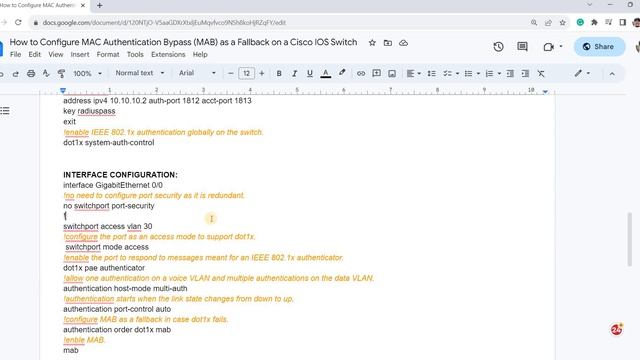Open the Chrome extensions puzzle icon
The image size is (640, 360).
coord(594,22)
